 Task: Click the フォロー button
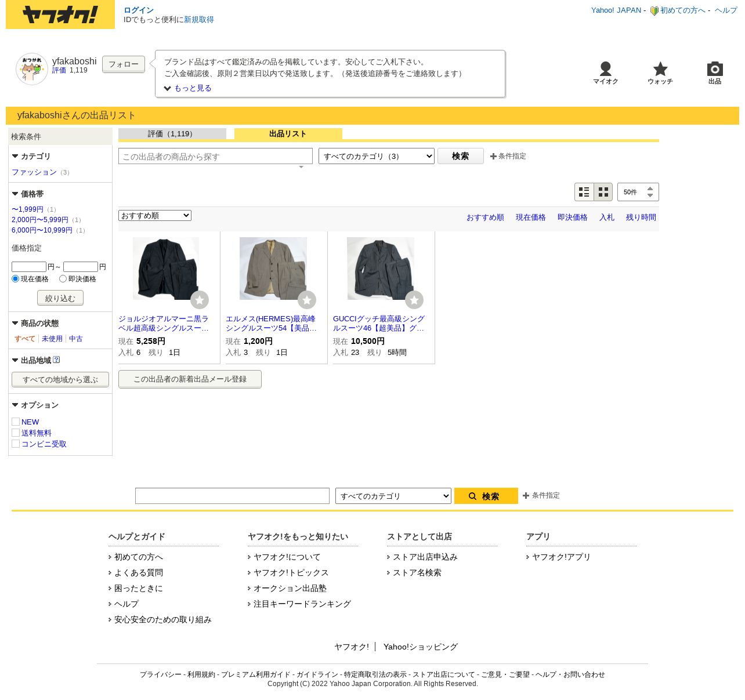pos(124,64)
